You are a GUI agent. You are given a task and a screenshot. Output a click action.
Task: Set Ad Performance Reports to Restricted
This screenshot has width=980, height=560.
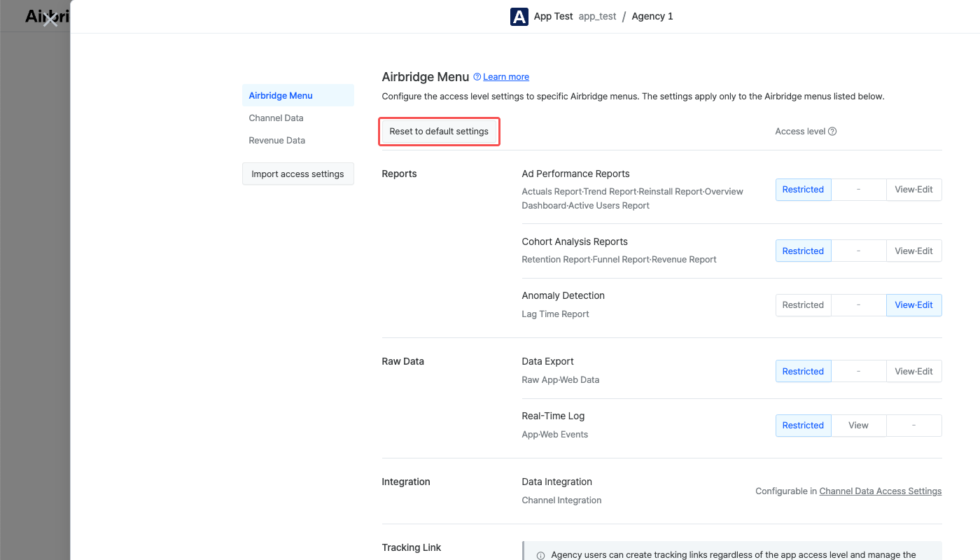[803, 190]
